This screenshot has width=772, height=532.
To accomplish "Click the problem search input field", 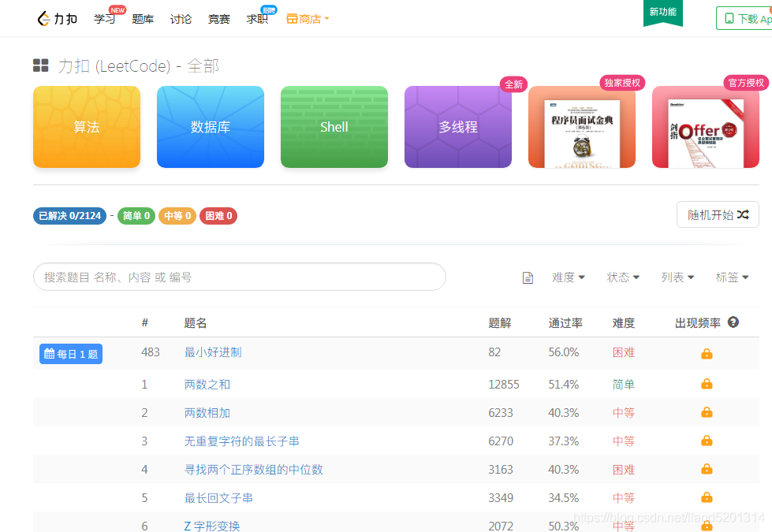I will (240, 277).
